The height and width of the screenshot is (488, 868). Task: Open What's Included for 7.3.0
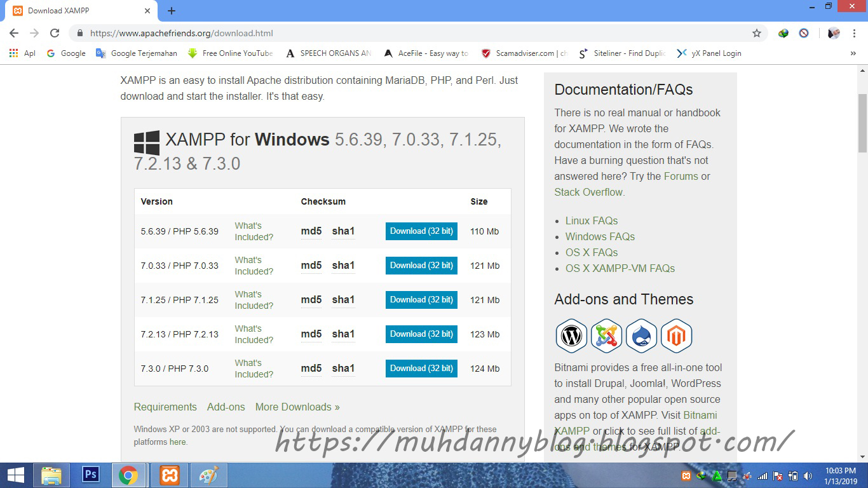254,369
